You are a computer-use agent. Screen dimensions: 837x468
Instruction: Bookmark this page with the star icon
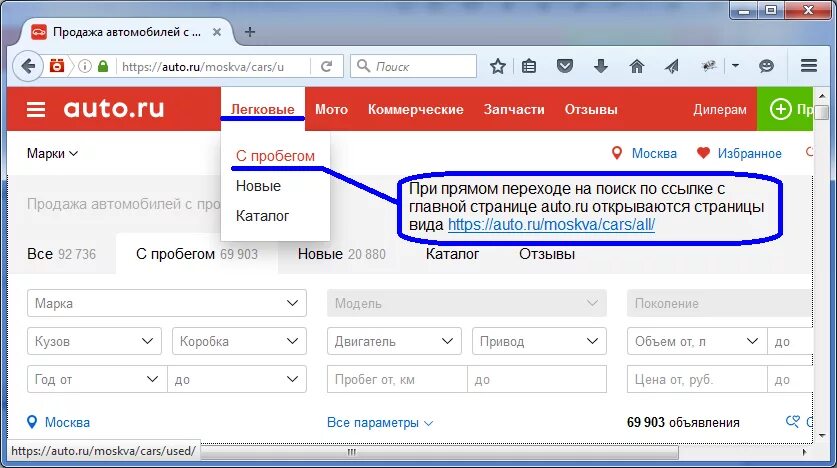click(498, 66)
